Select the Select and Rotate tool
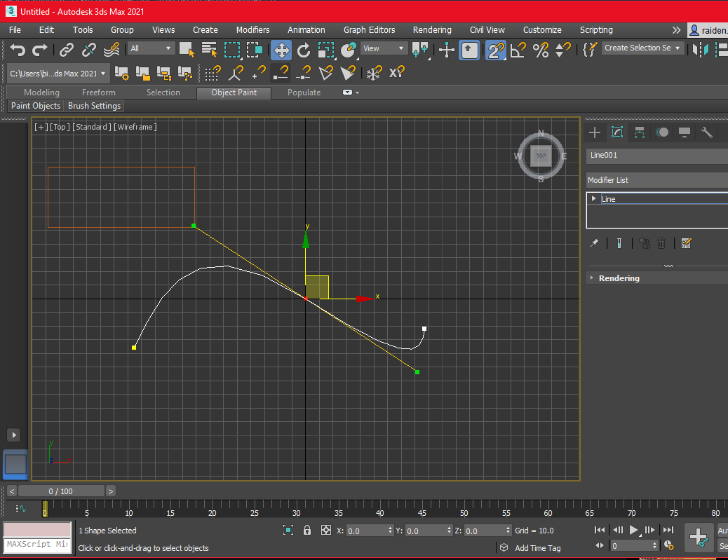Viewport: 728px width, 560px height. pyautogui.click(x=304, y=50)
